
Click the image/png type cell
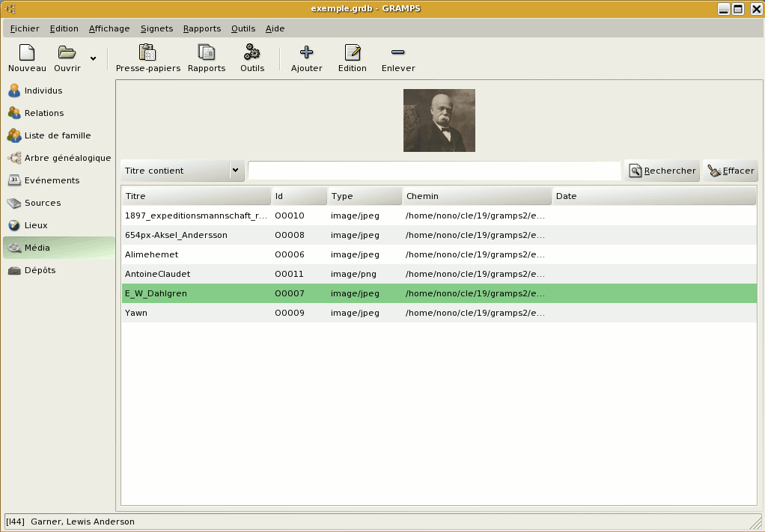[353, 274]
